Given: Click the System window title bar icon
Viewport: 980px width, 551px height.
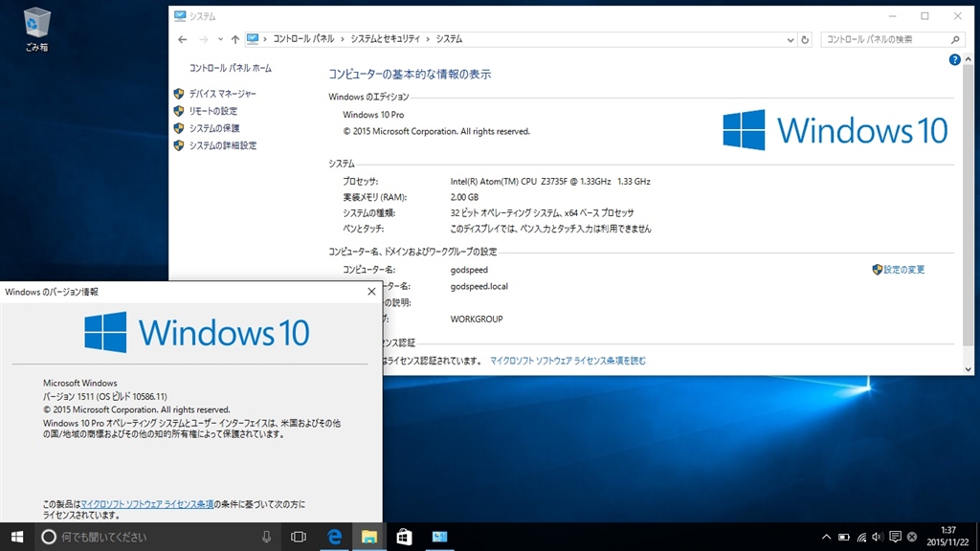Looking at the screenshot, I should 180,16.
